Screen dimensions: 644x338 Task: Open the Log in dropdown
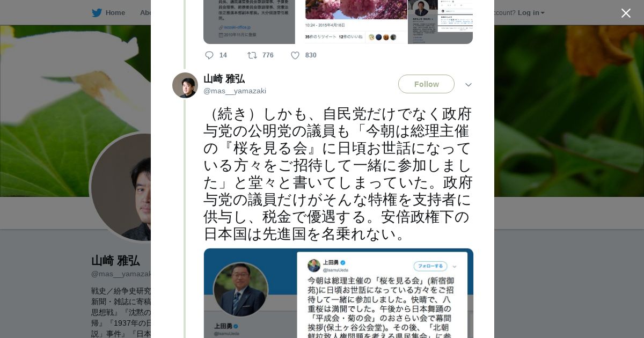coord(531,12)
